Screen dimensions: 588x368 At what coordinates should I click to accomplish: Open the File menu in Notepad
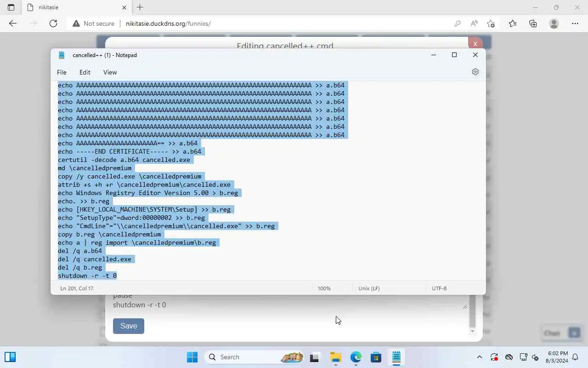coord(62,72)
